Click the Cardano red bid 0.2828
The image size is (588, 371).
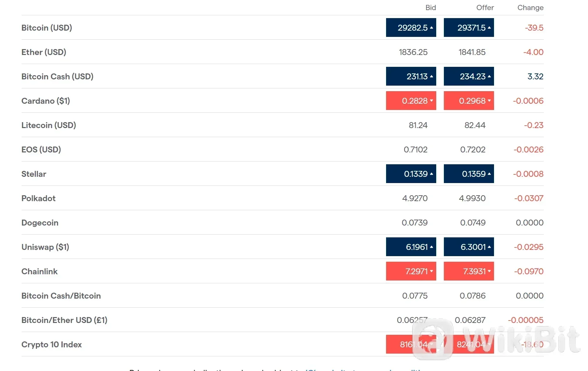(411, 101)
